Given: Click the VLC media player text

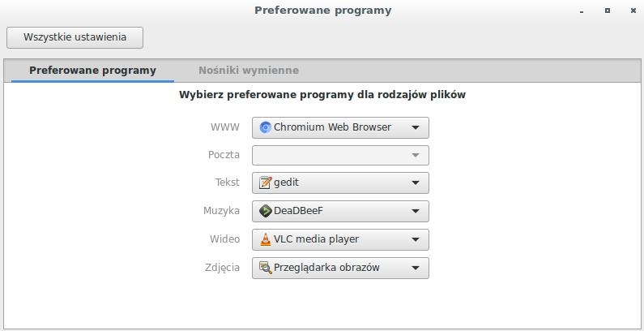Looking at the screenshot, I should click(x=316, y=239).
